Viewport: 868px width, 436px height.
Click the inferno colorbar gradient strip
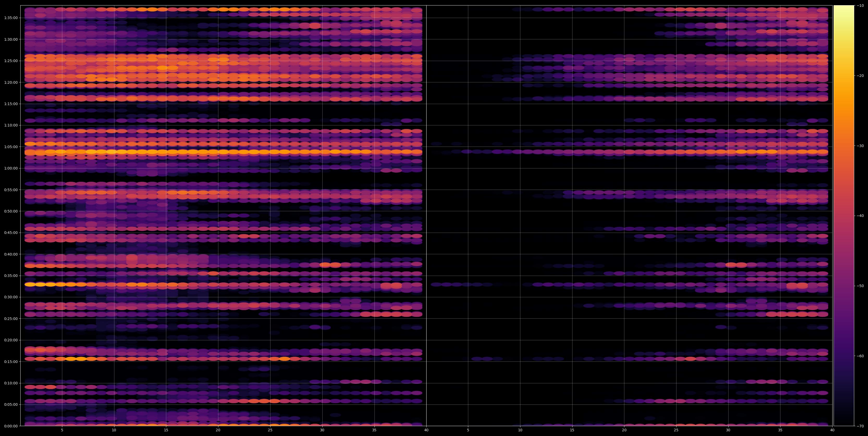click(x=844, y=215)
